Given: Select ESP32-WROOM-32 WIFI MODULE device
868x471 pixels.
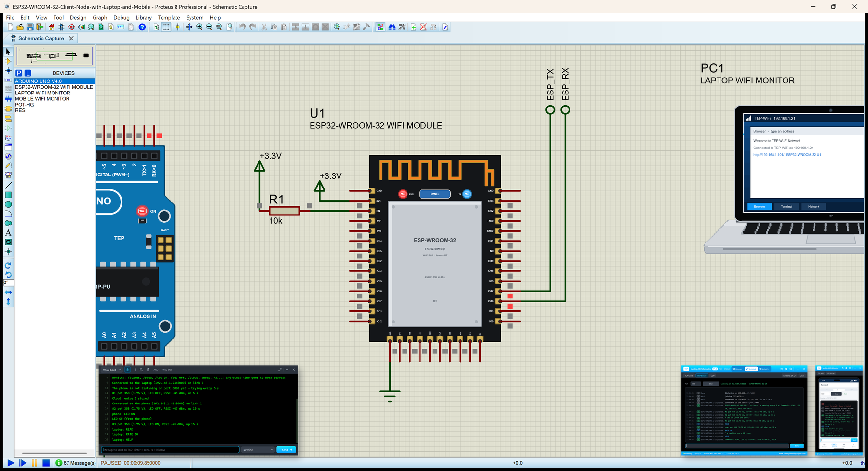Looking at the screenshot, I should coord(54,87).
